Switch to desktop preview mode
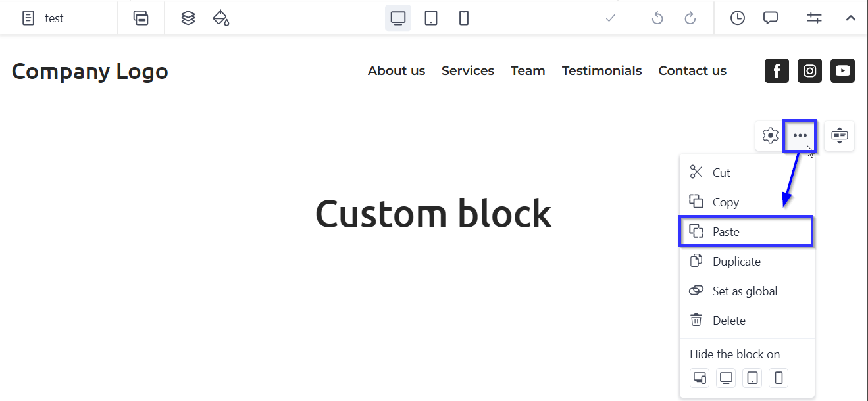This screenshot has width=868, height=401. click(398, 18)
